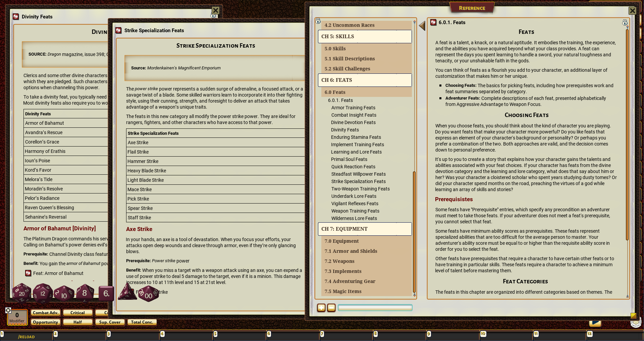644x341 pixels.
Task: Select 5.1 Skill Descriptions entry
Action: [350, 59]
